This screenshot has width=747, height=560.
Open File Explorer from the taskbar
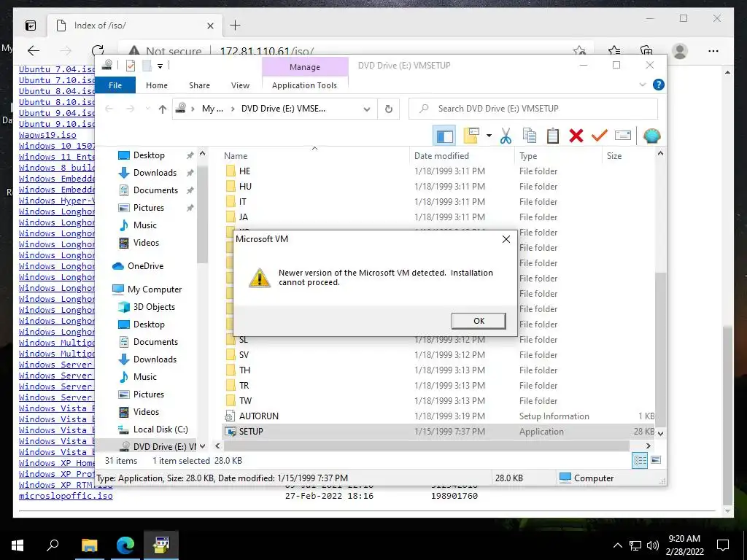(89, 545)
